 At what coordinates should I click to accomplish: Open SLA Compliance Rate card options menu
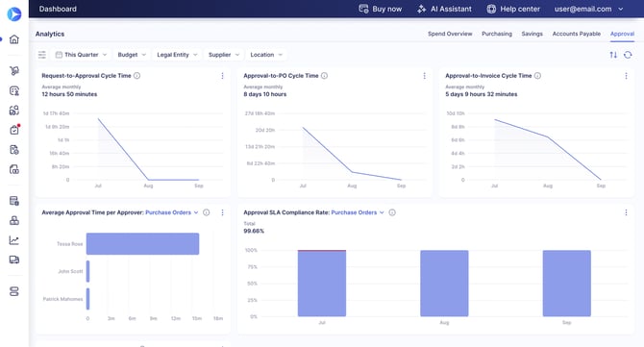coord(626,212)
